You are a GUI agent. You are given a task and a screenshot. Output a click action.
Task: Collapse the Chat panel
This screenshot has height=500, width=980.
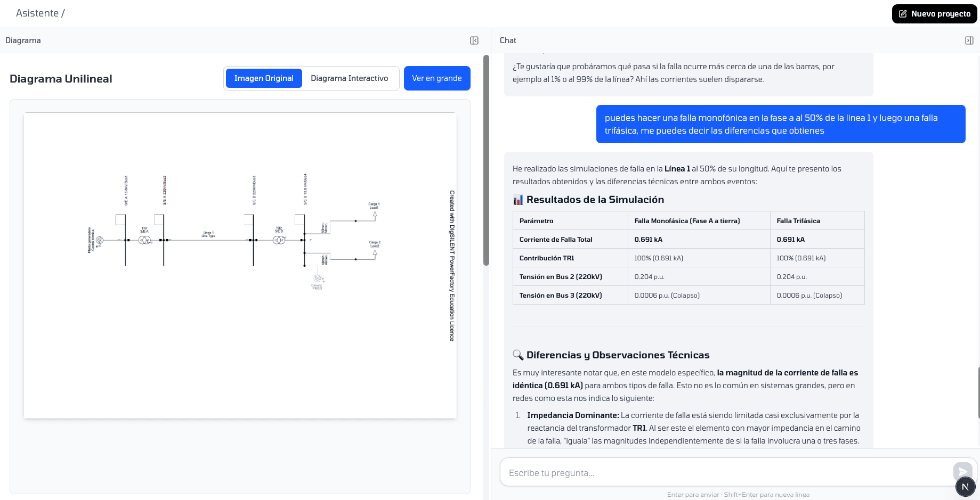[x=969, y=40]
